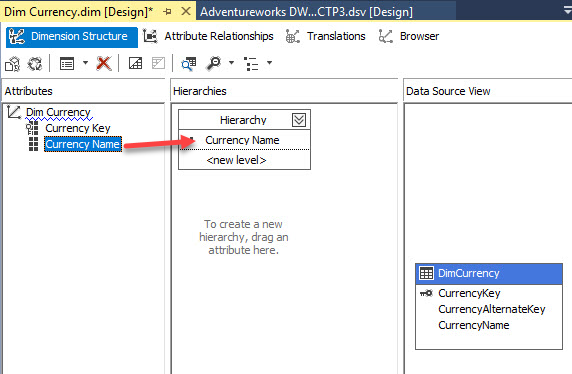Screen dimensions: 572x374
Task: Click the table icon on DimCurrency header
Action: pos(426,273)
